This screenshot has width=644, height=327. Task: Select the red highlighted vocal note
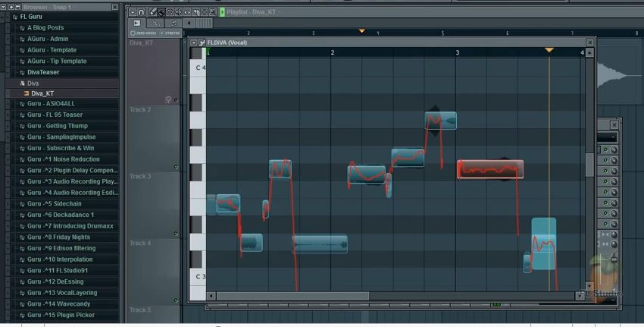pyautogui.click(x=490, y=169)
